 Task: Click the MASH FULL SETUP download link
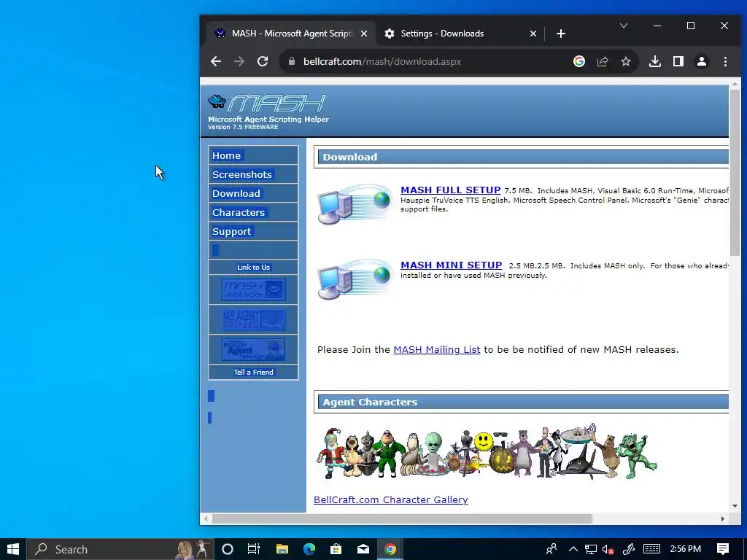tap(450, 190)
